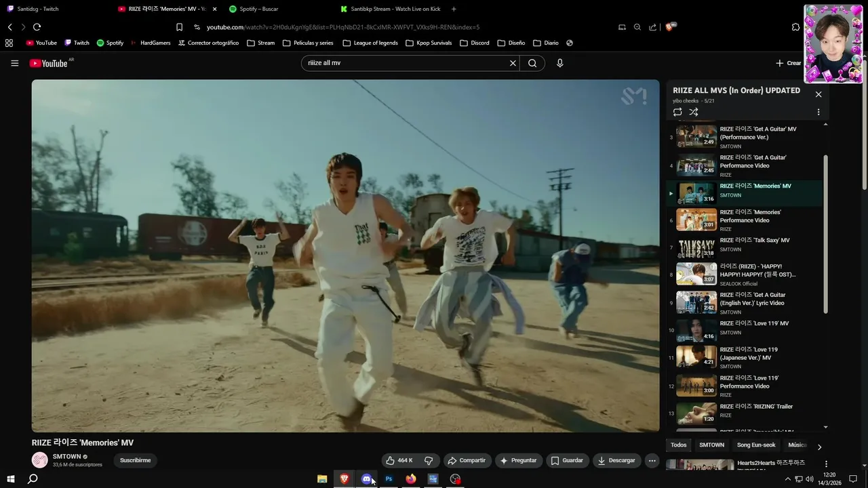The height and width of the screenshot is (488, 868).
Task: Expand the Kpop Survivals bookmarks folder
Action: pyautogui.click(x=429, y=43)
